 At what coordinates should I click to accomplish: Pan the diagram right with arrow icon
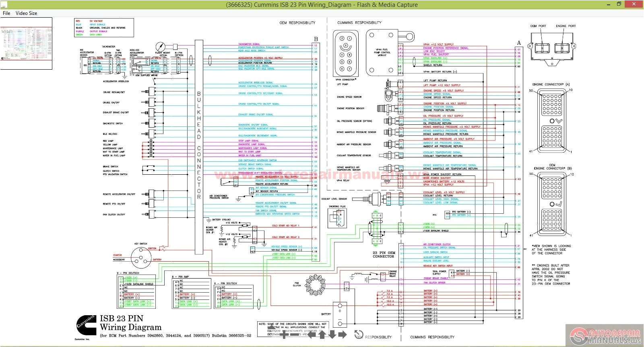point(342,335)
